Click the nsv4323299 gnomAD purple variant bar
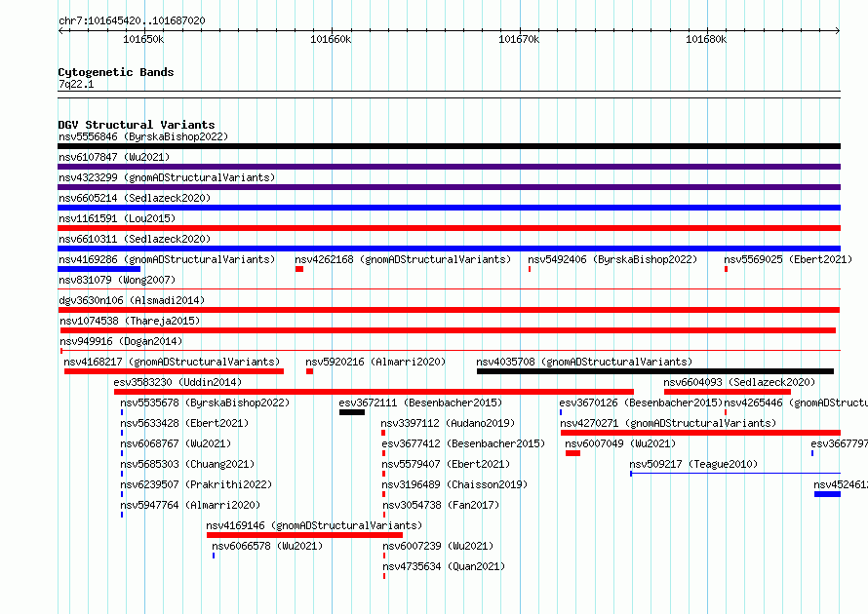 449,187
